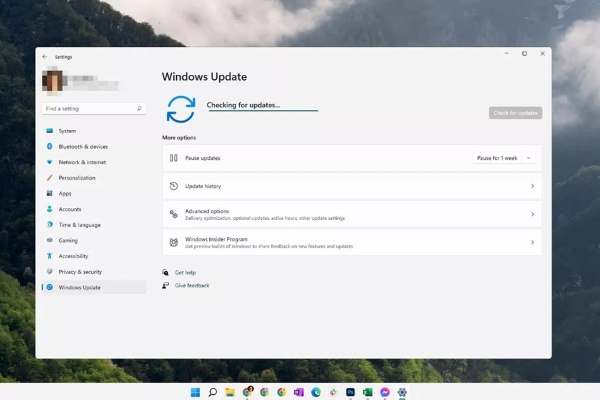Click the Windows Start button
Screen dimensions: 600x400
pyautogui.click(x=195, y=392)
